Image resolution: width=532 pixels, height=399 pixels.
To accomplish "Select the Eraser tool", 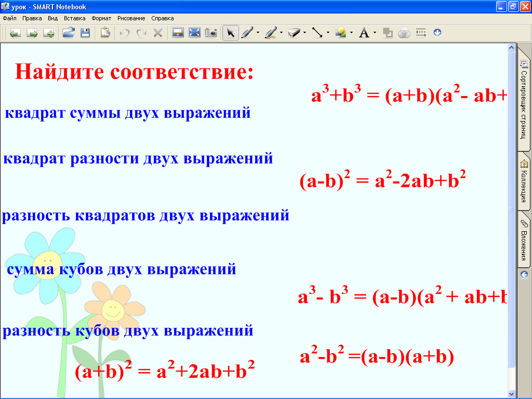I will (294, 33).
